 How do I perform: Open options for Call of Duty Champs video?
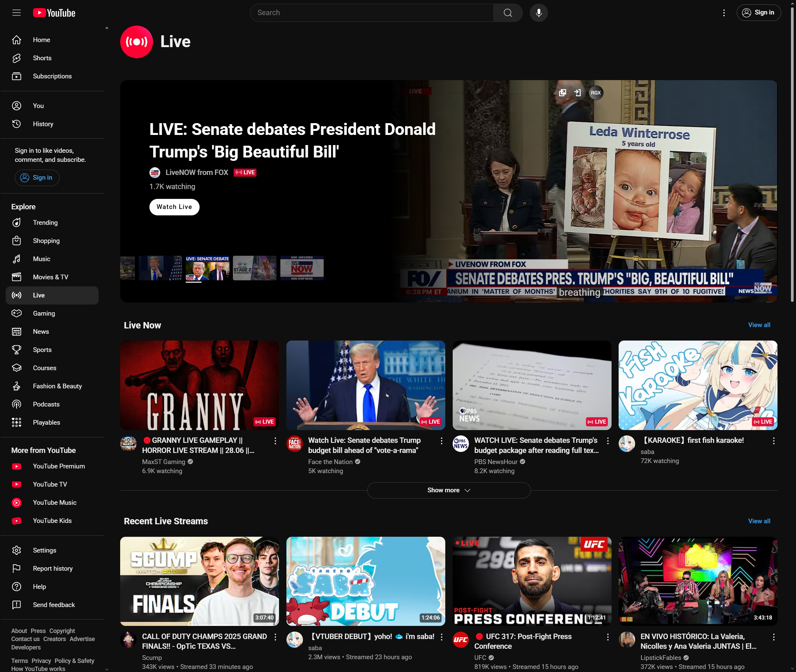pyautogui.click(x=275, y=637)
